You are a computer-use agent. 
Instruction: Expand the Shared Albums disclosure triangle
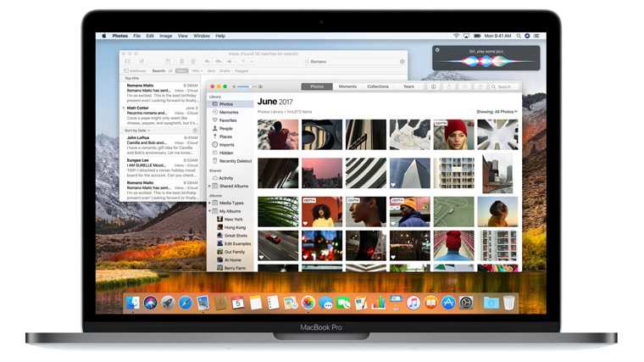coord(209,187)
